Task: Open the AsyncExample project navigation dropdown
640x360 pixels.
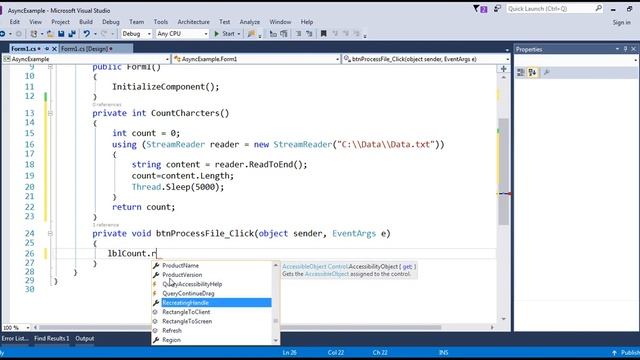Action: point(86,59)
